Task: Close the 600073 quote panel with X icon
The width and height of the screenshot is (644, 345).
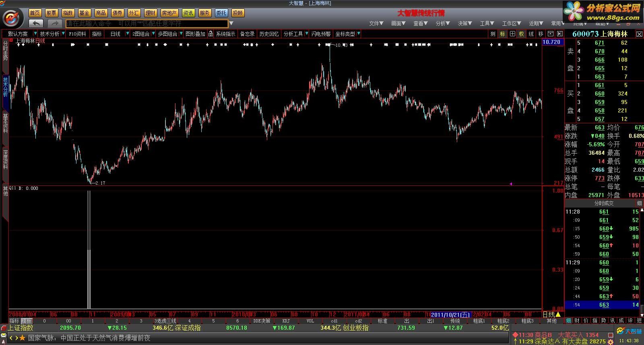Action: (x=639, y=34)
